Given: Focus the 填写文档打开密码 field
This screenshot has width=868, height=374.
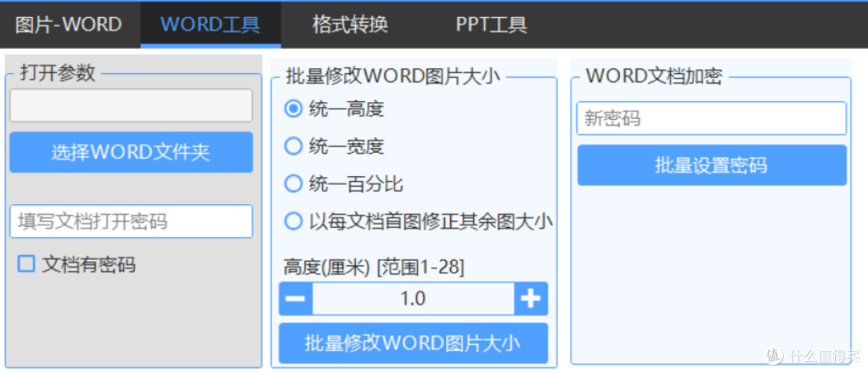Looking at the screenshot, I should click(x=131, y=222).
